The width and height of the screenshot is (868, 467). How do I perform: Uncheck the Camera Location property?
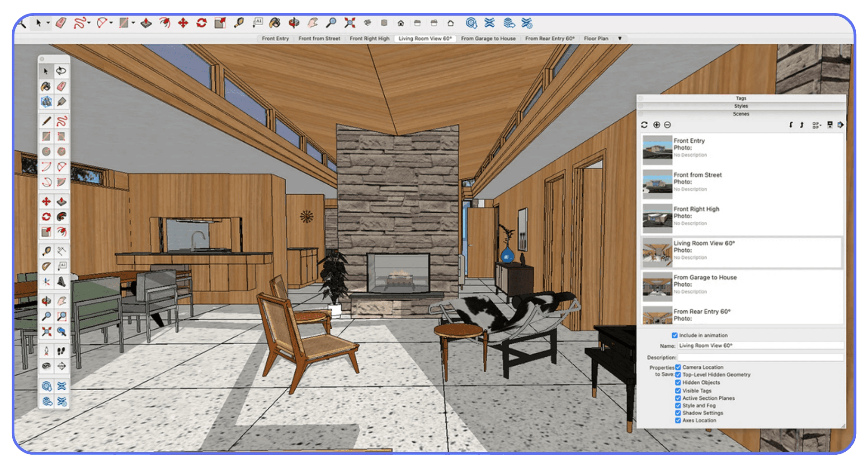678,367
